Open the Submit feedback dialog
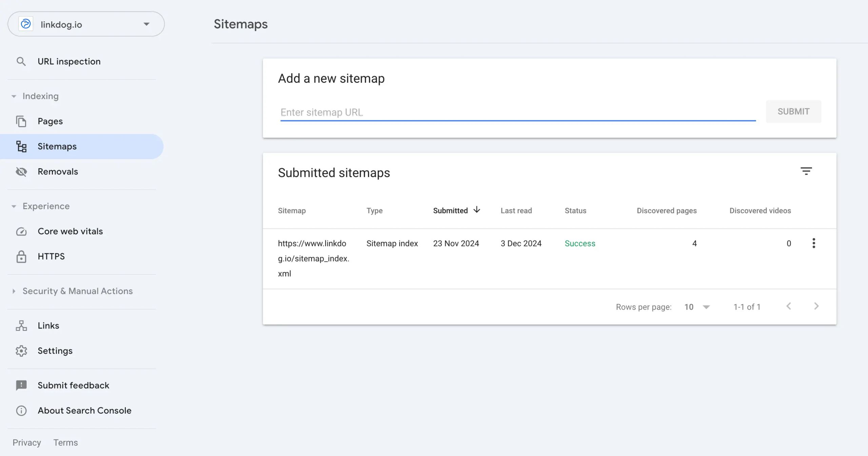 click(x=73, y=385)
